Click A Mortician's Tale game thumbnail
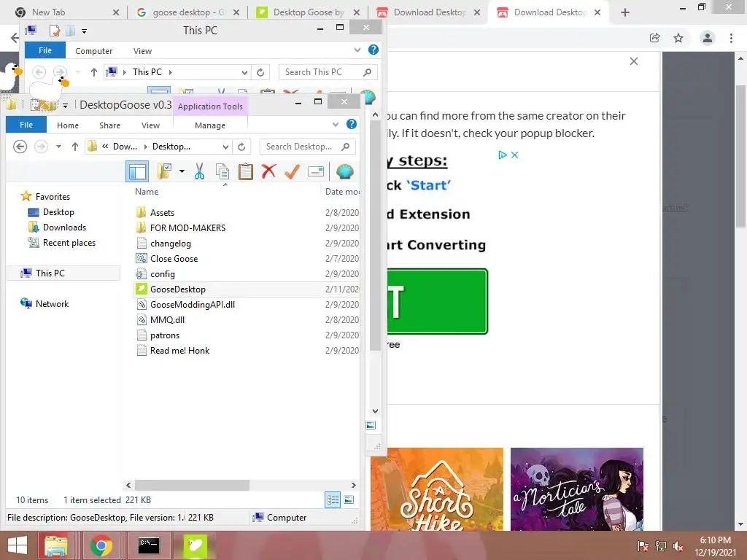This screenshot has height=560, width=747. click(x=577, y=489)
